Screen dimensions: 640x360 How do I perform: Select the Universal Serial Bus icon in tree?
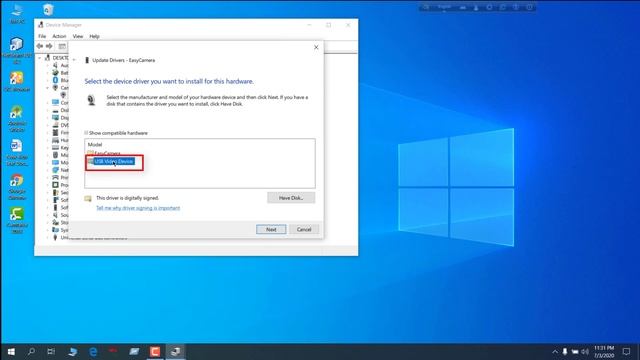(56, 237)
